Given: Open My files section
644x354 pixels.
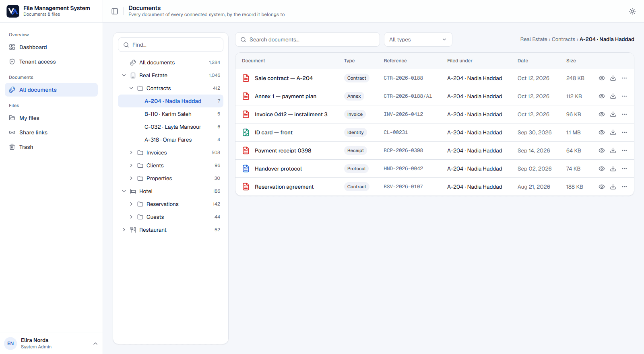Looking at the screenshot, I should (51, 118).
